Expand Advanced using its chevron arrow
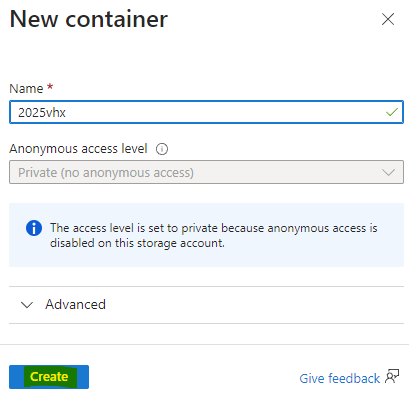 click(27, 305)
